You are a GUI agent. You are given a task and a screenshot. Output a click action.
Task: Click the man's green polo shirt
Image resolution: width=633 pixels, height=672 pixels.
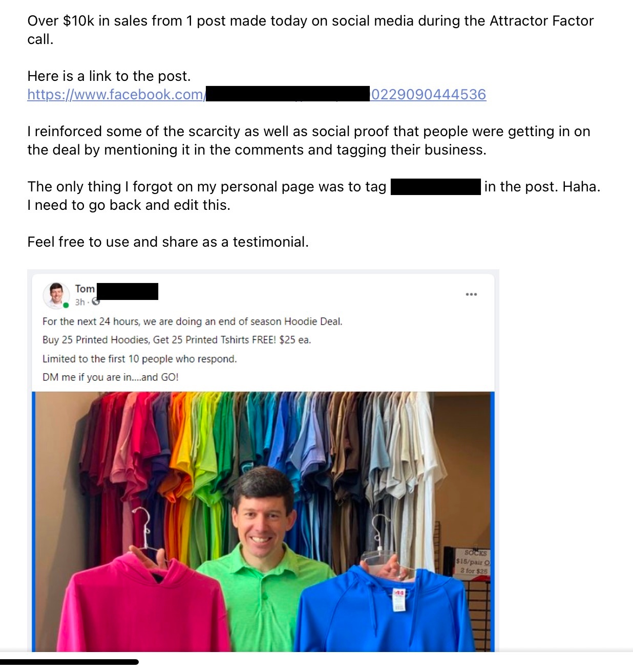click(x=261, y=604)
